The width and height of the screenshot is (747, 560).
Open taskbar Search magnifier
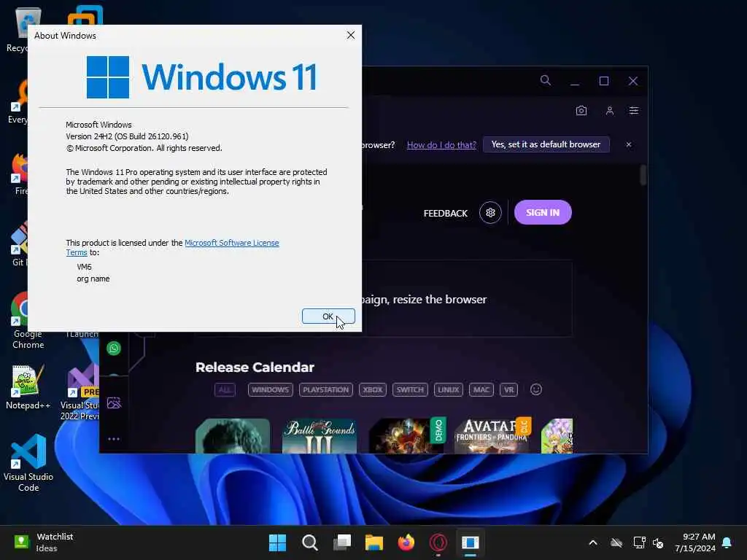309,542
